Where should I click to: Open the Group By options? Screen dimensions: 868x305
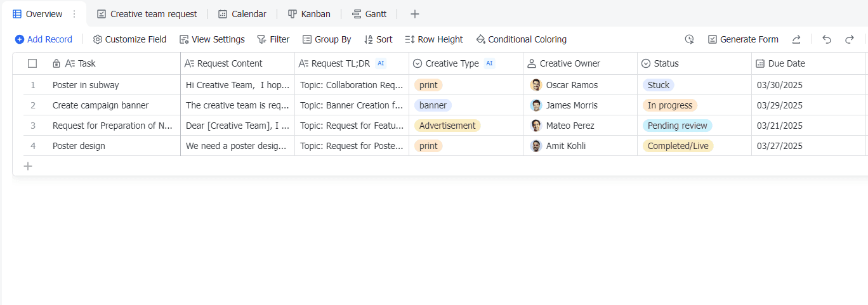point(326,39)
